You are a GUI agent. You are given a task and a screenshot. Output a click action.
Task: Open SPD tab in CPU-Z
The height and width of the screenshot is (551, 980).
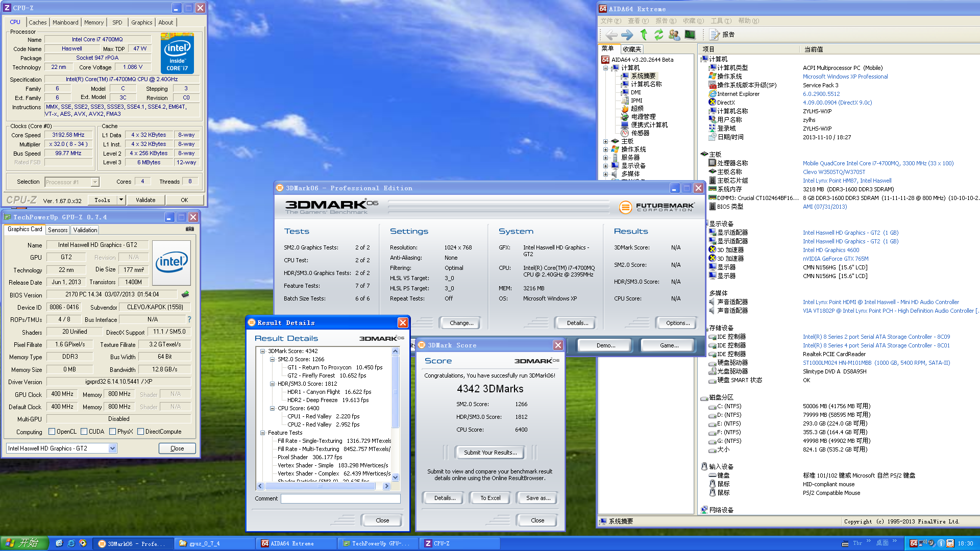[x=117, y=22]
